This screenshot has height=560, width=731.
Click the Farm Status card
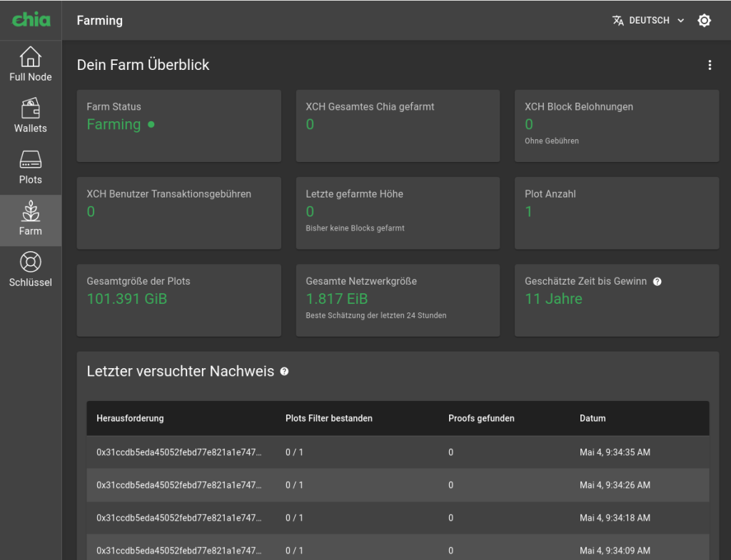click(178, 126)
